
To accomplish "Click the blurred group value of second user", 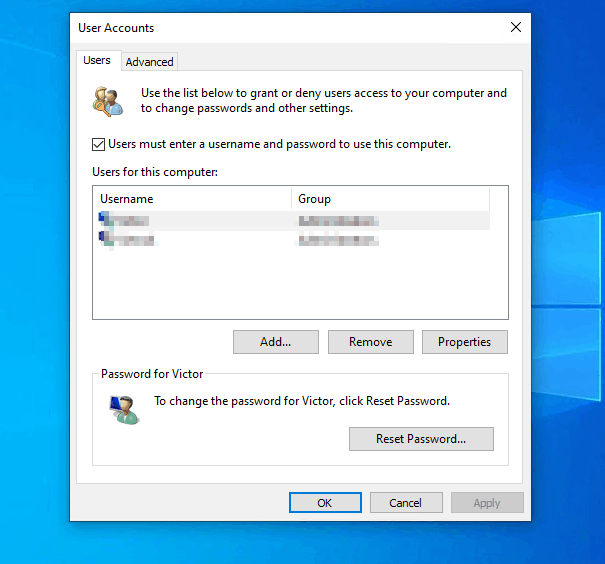I will [x=338, y=240].
